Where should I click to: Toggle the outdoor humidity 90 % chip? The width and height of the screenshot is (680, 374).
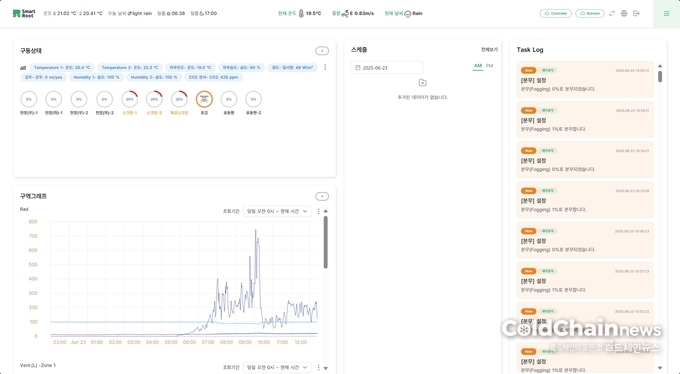242,68
